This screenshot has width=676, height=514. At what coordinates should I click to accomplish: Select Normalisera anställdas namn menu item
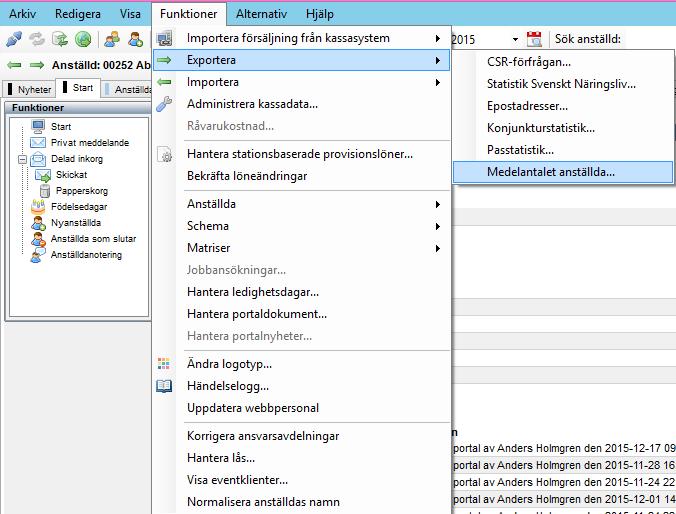301,502
